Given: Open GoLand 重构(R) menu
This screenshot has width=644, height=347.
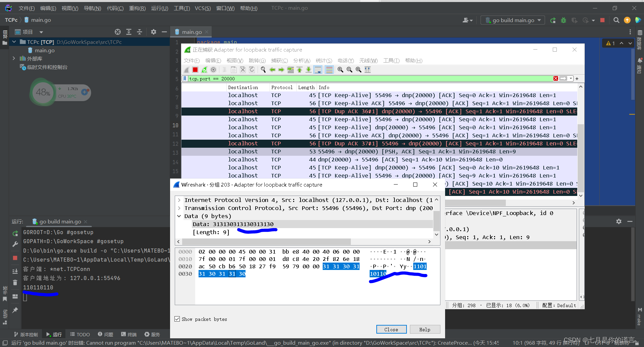Looking at the screenshot, I should coord(137,8).
